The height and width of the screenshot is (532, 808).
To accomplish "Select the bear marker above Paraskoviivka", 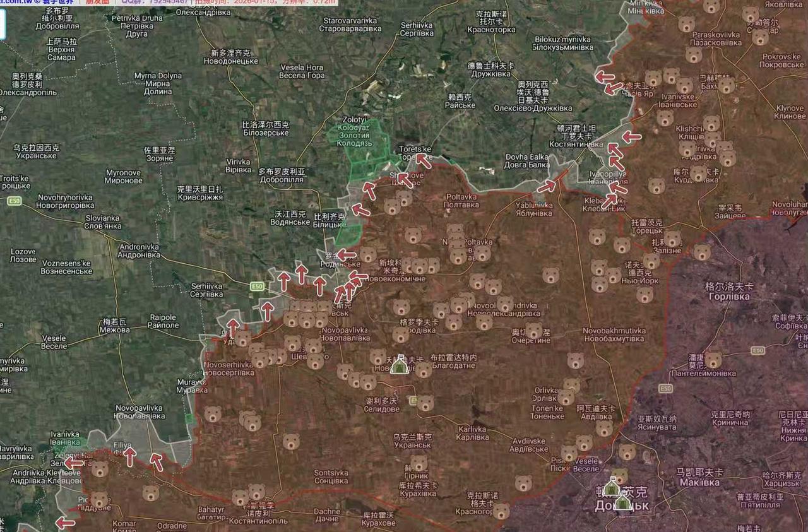I will point(687,24).
